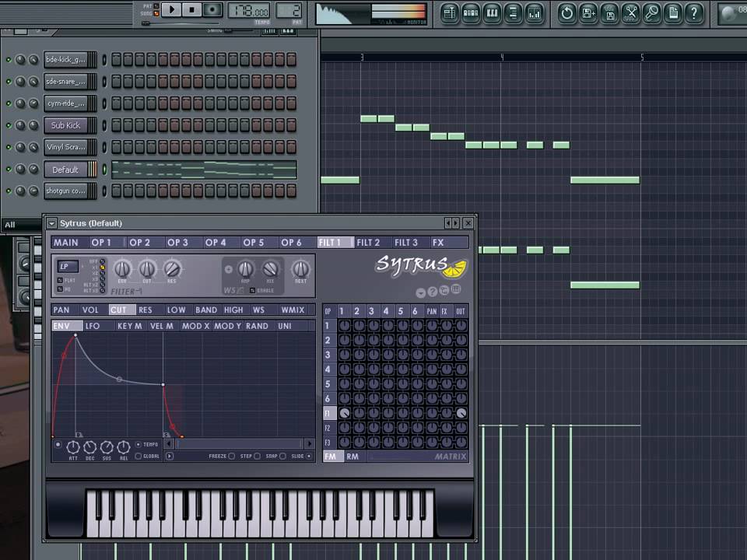
Task: Switch the matrix to RM mode
Action: (352, 457)
